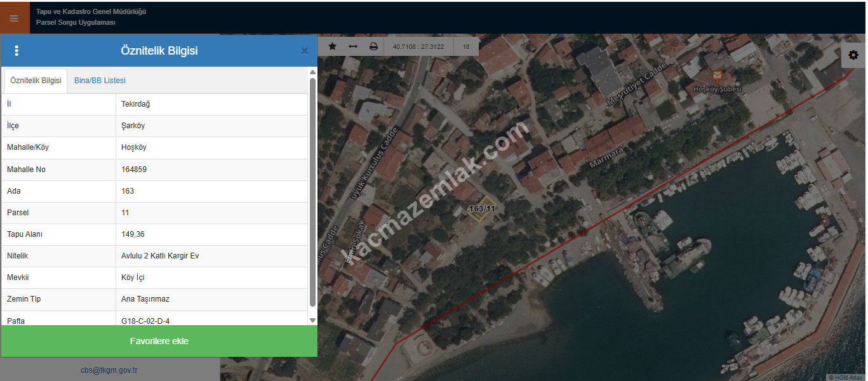The image size is (868, 381).
Task: Click the star favorites icon on map toolbar
Action: (x=332, y=46)
